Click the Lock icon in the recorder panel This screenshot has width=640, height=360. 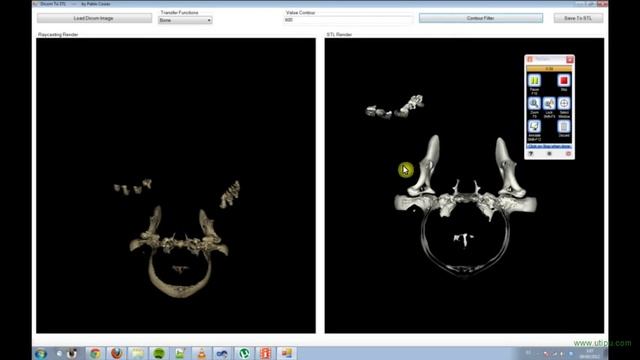click(549, 104)
